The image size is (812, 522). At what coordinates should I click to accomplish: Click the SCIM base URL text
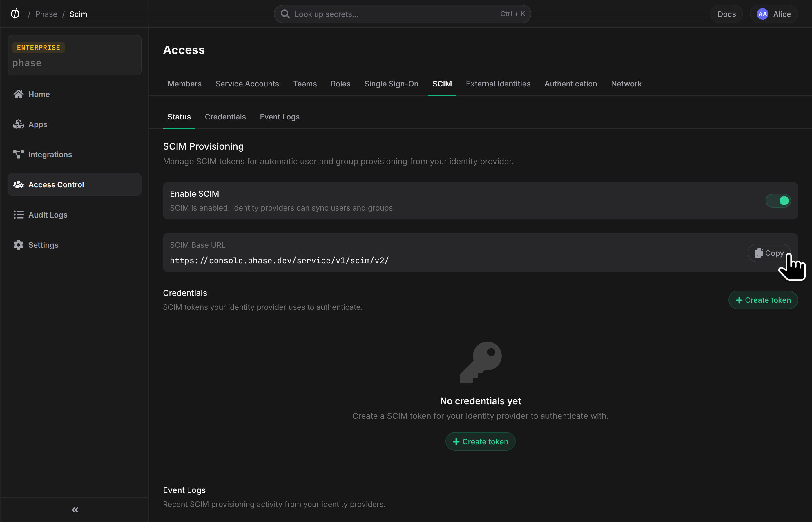tap(279, 260)
